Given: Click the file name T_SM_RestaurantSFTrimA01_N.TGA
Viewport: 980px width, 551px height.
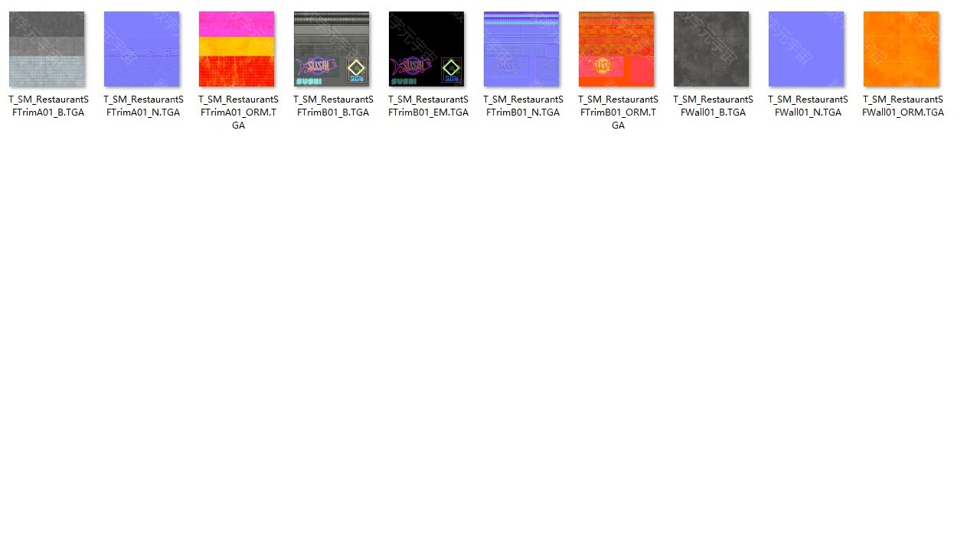Looking at the screenshot, I should pyautogui.click(x=143, y=106).
